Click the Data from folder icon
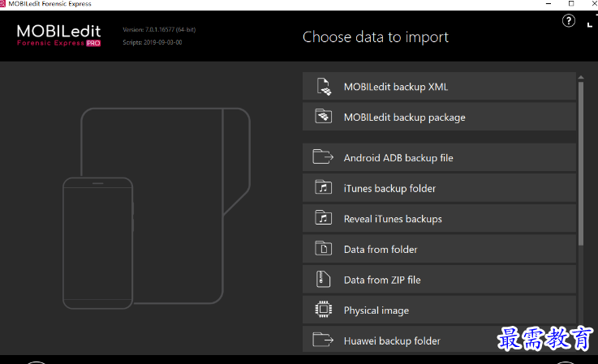The height and width of the screenshot is (364, 598). point(324,248)
